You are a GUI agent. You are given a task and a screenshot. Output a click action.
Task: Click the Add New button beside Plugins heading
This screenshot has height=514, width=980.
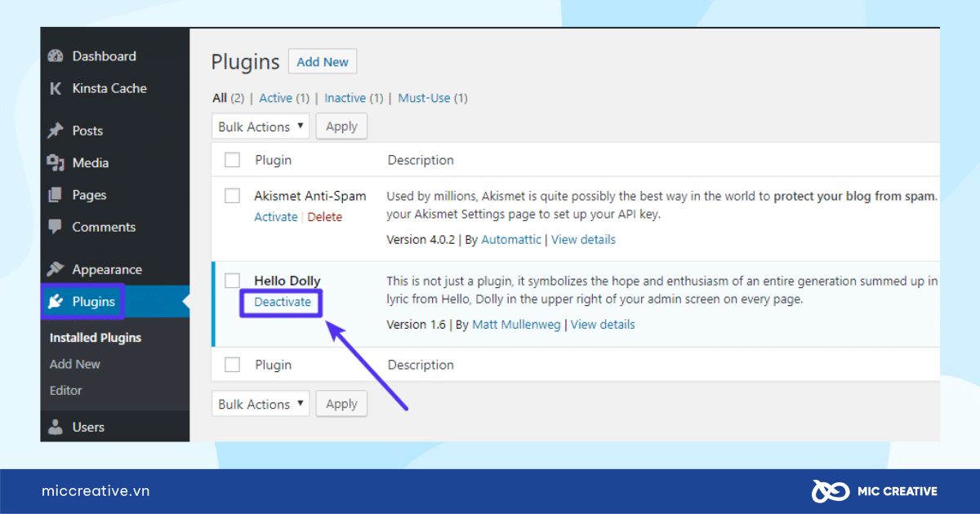click(323, 62)
